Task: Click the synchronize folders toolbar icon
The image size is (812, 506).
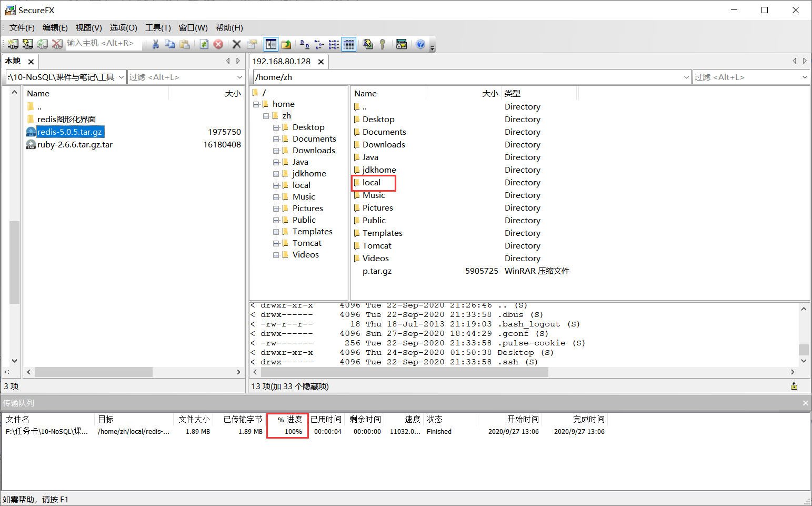Action: click(368, 44)
